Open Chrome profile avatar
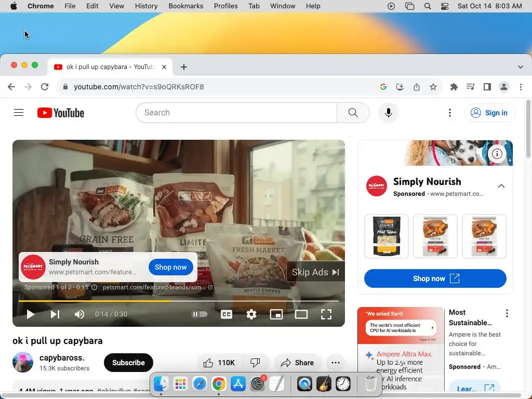 pyautogui.click(x=504, y=87)
